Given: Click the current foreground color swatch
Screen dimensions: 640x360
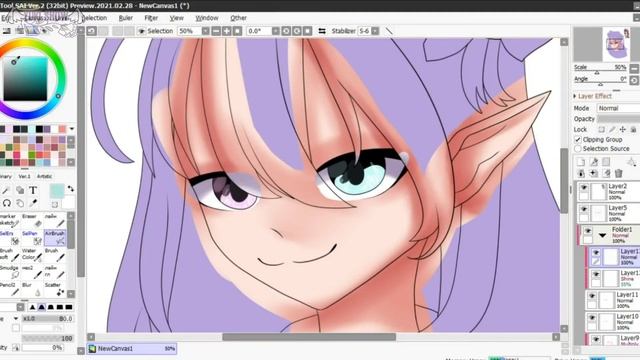Looking at the screenshot, I should 57,191.
